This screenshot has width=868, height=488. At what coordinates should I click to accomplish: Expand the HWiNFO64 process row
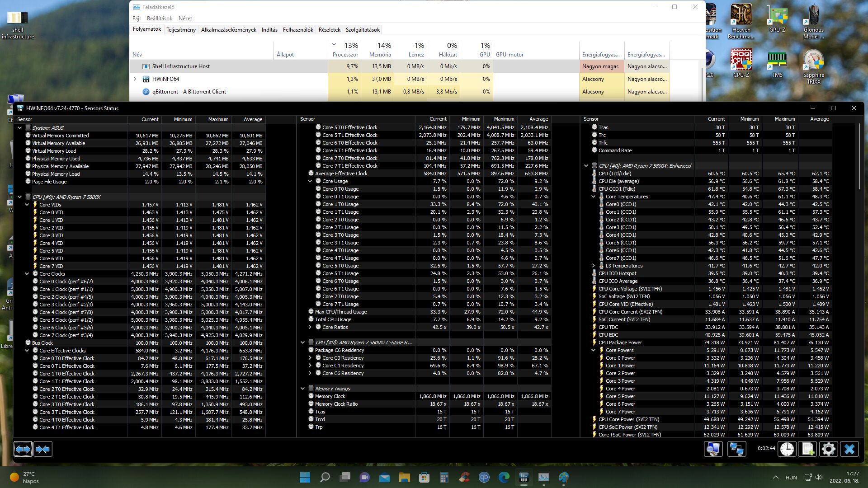135,79
